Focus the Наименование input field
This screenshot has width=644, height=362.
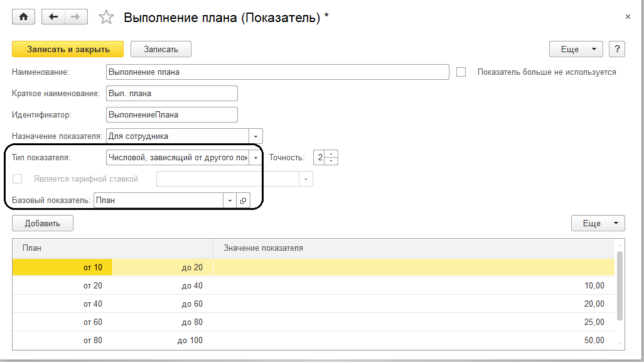pos(277,72)
